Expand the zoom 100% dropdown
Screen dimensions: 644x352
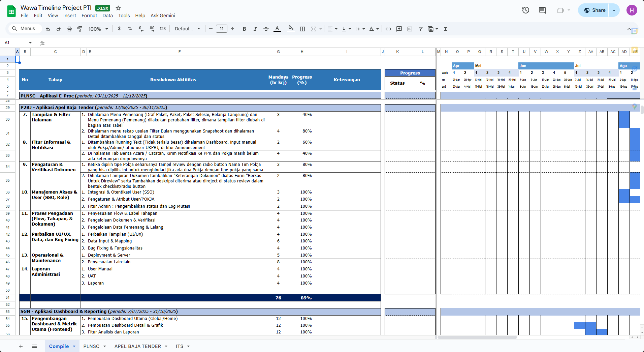tap(98, 29)
